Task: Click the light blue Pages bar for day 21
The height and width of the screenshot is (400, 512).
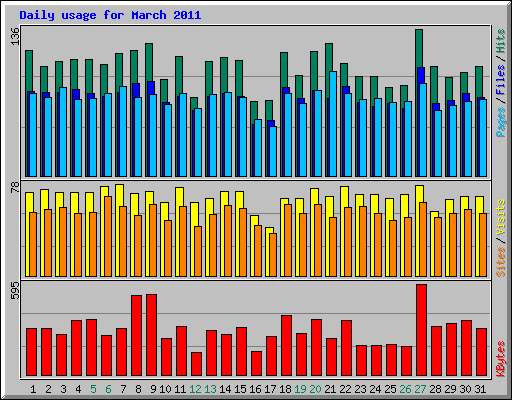Action: [333, 124]
